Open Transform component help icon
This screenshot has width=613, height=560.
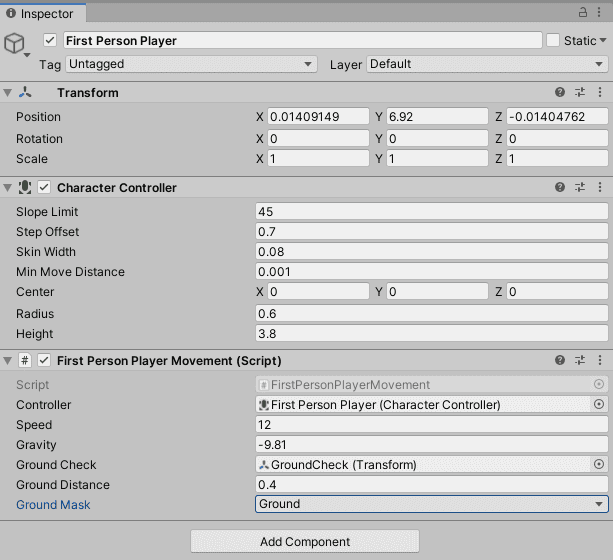point(561,92)
